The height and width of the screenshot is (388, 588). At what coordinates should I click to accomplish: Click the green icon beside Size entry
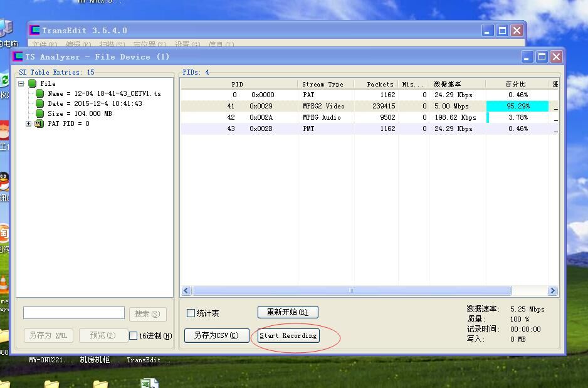[x=39, y=113]
